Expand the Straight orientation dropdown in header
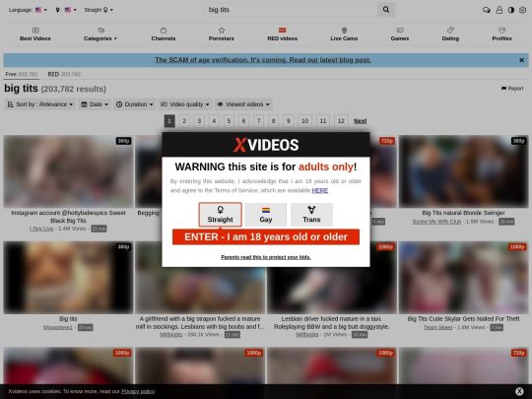The width and height of the screenshot is (532, 399). (x=99, y=10)
